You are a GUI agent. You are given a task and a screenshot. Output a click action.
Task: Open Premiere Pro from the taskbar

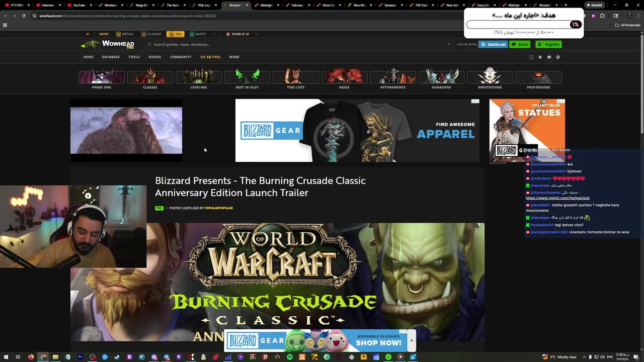80,357
